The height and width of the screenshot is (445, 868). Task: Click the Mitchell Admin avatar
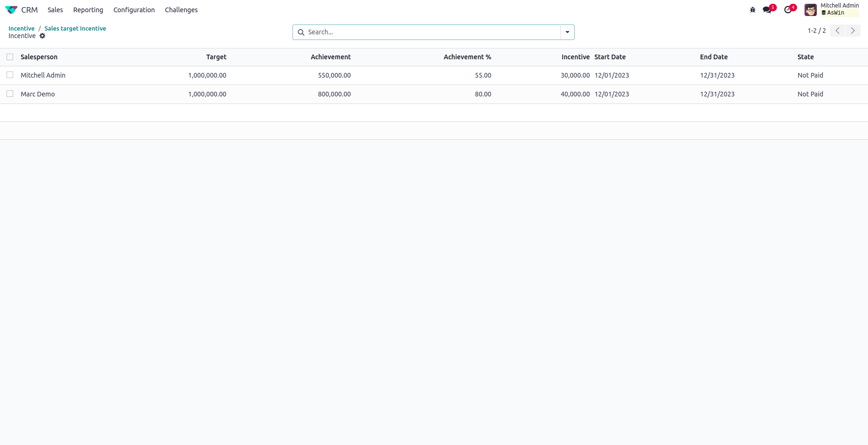click(811, 10)
